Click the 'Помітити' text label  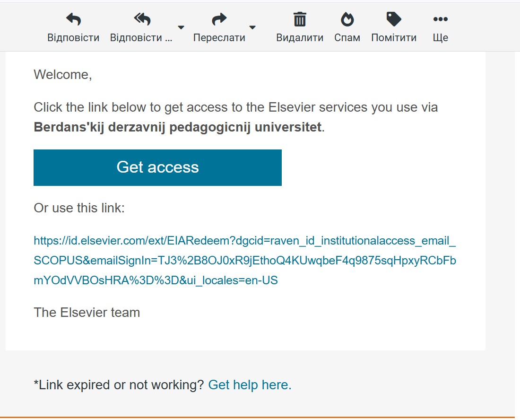(394, 38)
